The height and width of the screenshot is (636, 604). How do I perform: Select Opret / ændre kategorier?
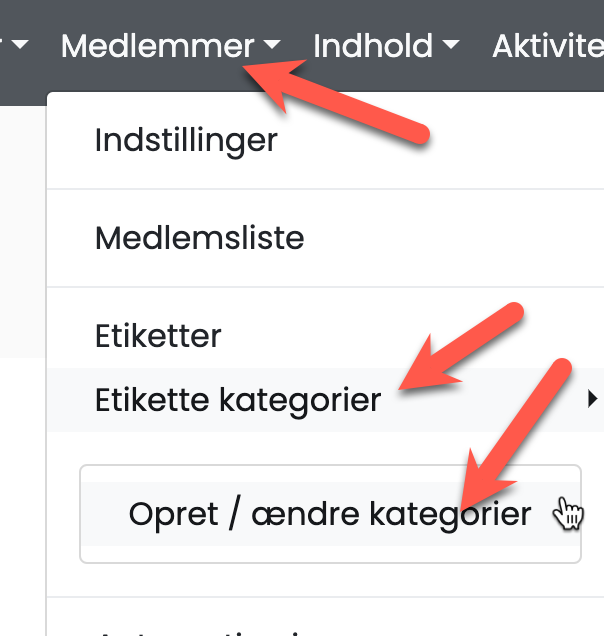coord(329,514)
